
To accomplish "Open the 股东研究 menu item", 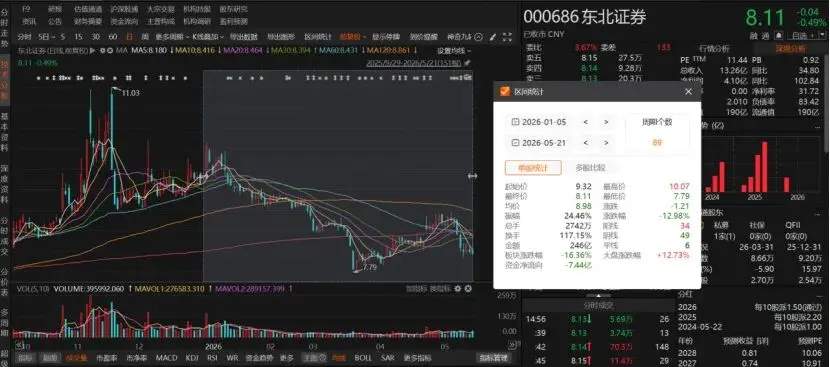I will pyautogui.click(x=233, y=9).
